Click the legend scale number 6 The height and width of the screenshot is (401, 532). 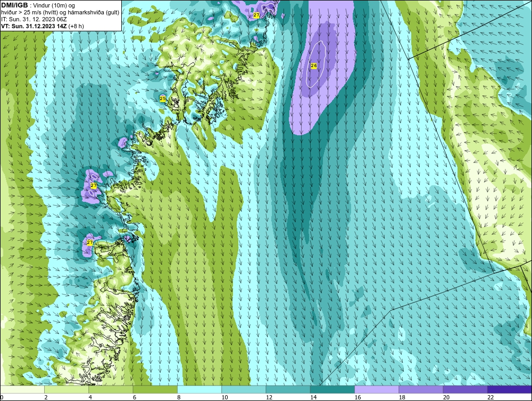tap(135, 398)
